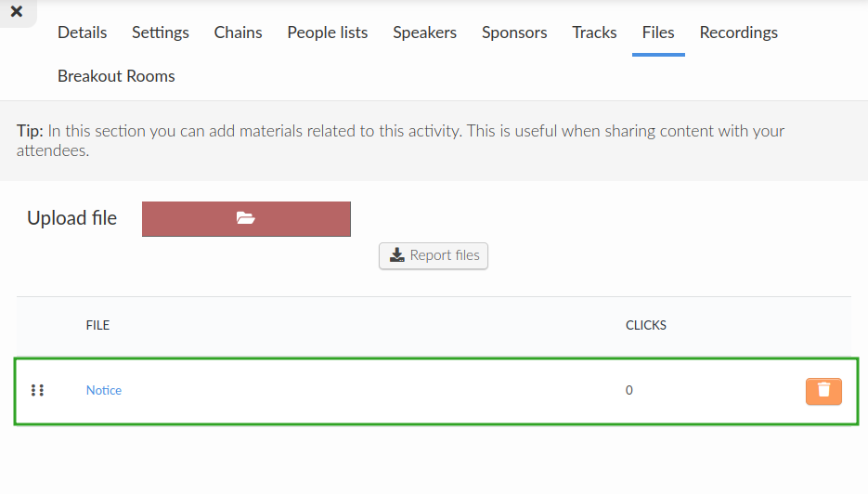Delete the Notice file with trash icon

tap(823, 391)
